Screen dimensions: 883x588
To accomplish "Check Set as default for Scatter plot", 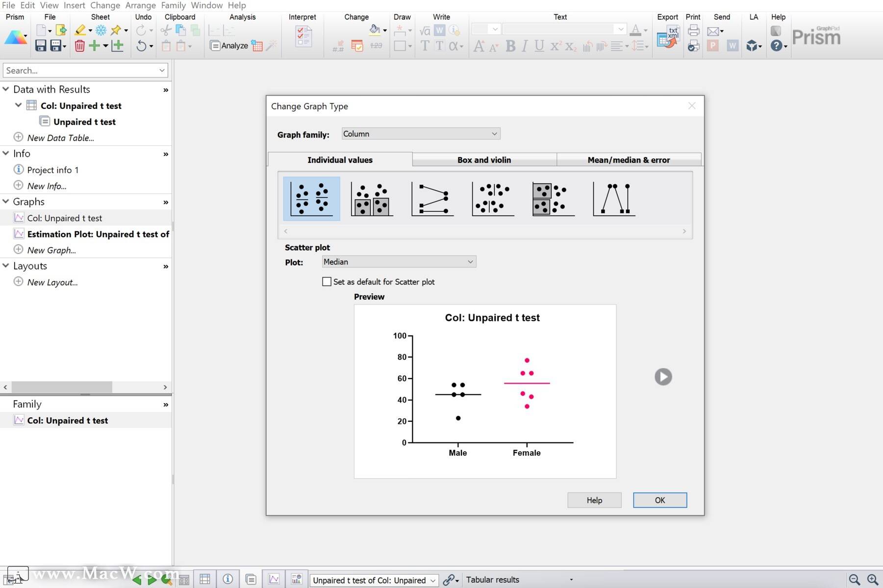I will click(327, 281).
